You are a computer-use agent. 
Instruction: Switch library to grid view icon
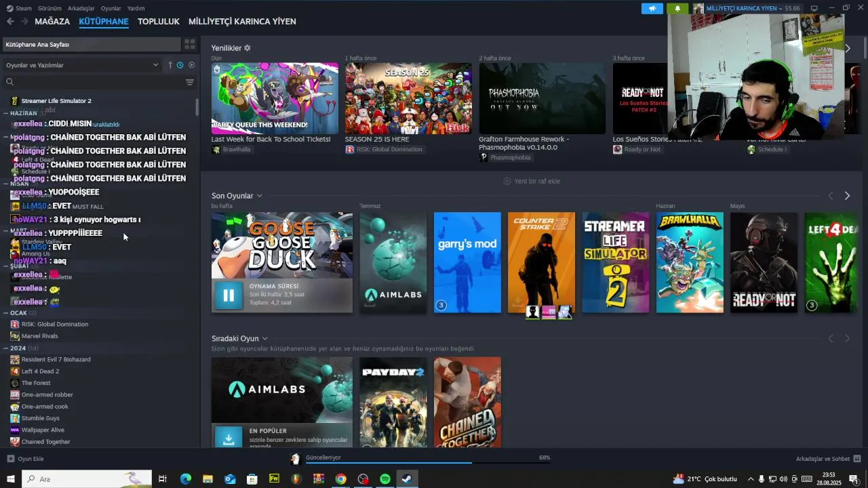[x=190, y=44]
